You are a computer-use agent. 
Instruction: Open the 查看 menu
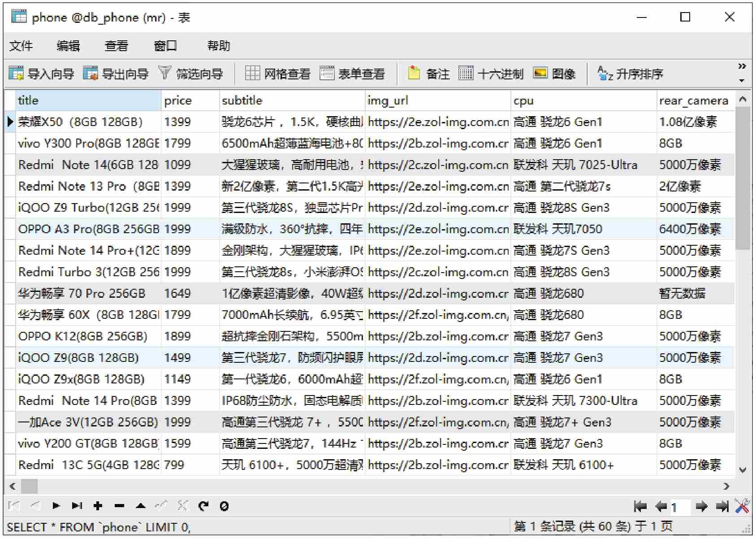116,46
